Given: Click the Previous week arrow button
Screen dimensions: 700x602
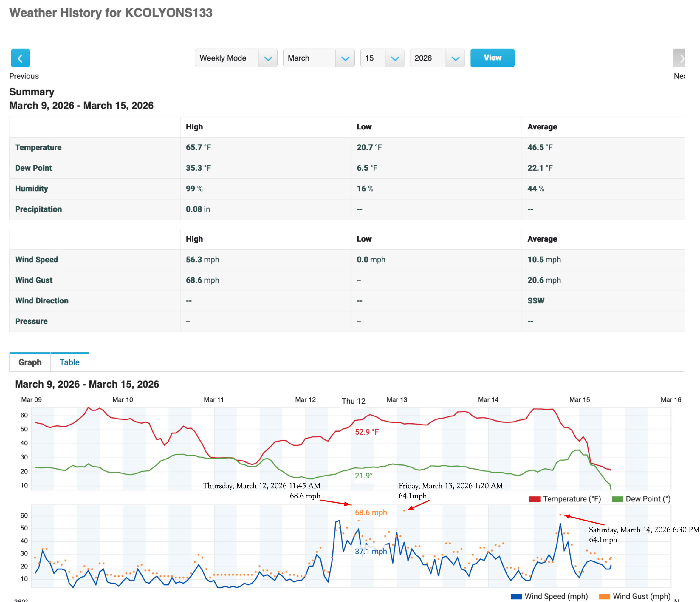Looking at the screenshot, I should pyautogui.click(x=20, y=58).
